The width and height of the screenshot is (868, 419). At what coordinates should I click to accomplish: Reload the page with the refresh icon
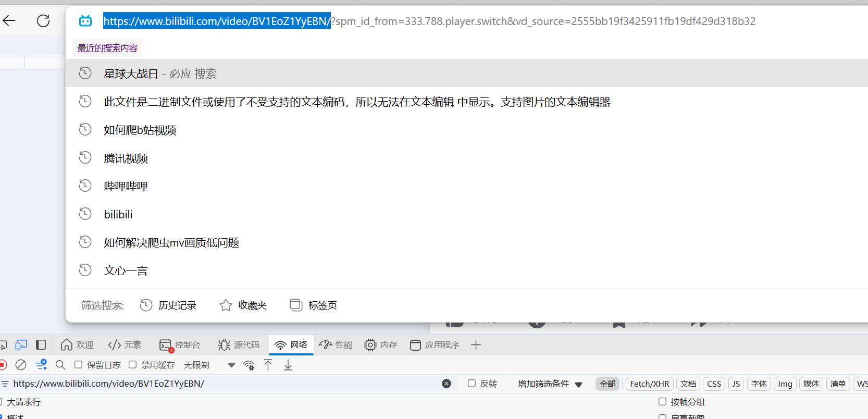pos(43,21)
